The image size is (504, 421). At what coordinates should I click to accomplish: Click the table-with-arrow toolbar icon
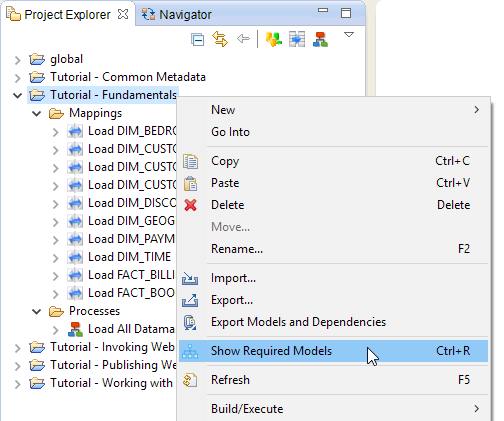click(297, 39)
